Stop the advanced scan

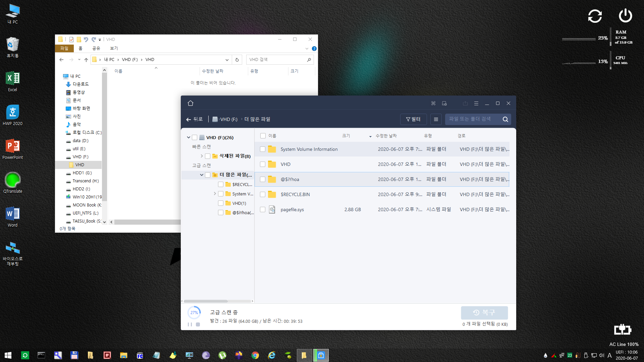[x=198, y=324]
